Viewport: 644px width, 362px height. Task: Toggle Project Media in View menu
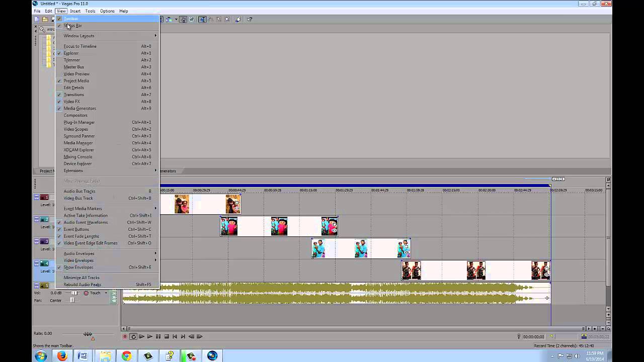pyautogui.click(x=108, y=80)
